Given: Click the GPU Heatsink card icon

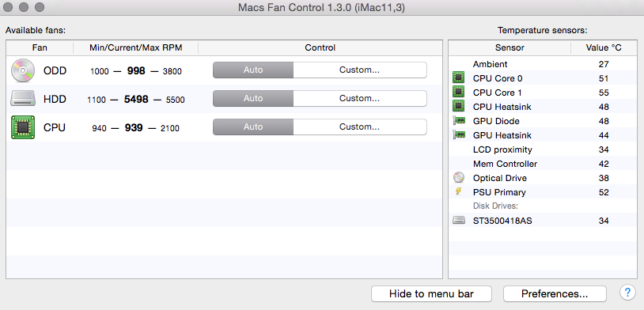Looking at the screenshot, I should (x=458, y=134).
